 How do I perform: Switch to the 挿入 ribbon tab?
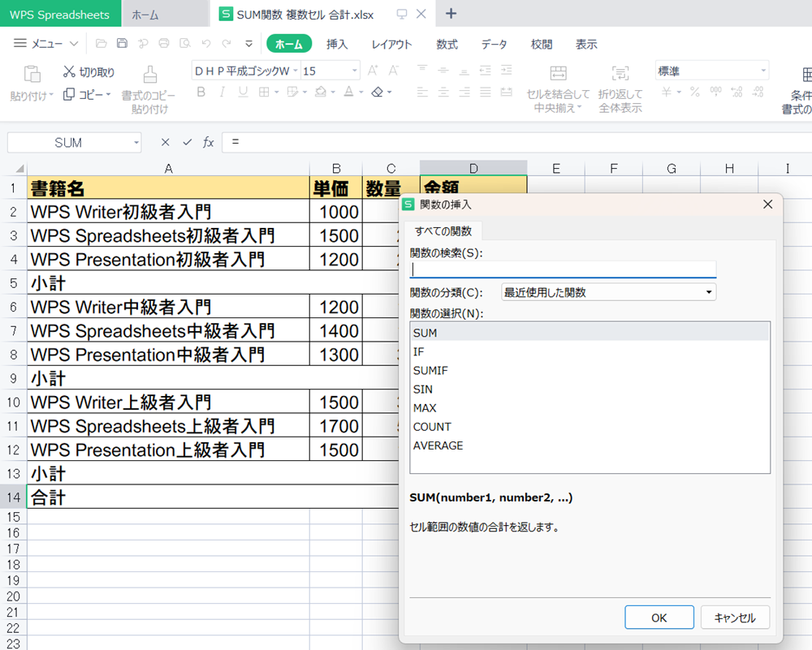[337, 44]
